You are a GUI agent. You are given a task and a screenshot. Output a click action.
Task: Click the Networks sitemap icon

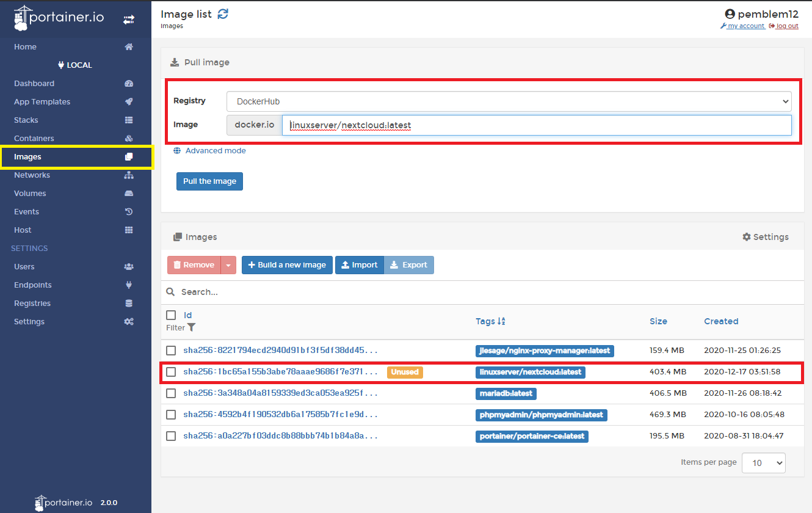point(129,175)
